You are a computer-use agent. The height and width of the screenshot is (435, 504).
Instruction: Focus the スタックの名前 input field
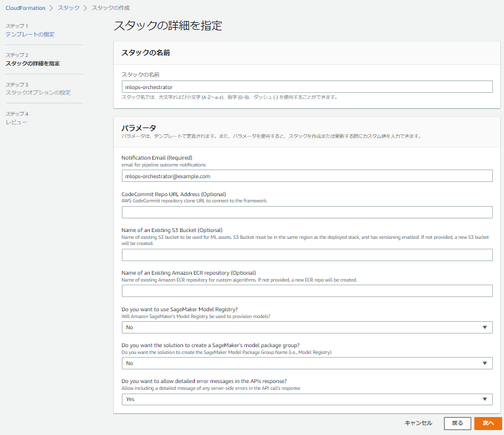click(x=307, y=87)
